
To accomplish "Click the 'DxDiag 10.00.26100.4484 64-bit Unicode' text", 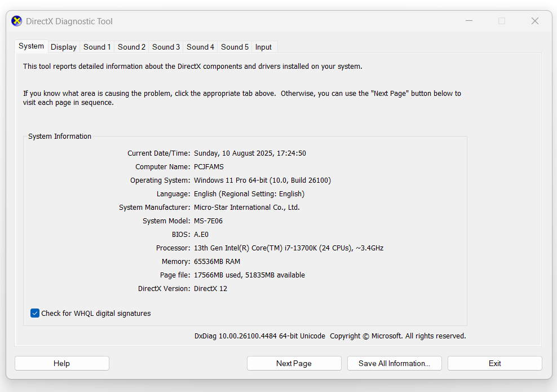I will [x=260, y=336].
